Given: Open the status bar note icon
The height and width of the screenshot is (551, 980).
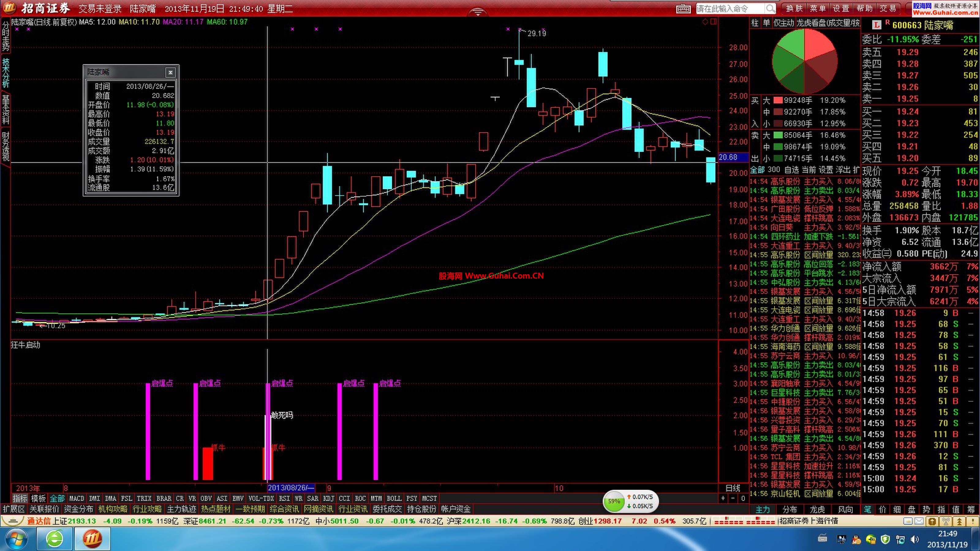Looking at the screenshot, I should tap(908, 521).
